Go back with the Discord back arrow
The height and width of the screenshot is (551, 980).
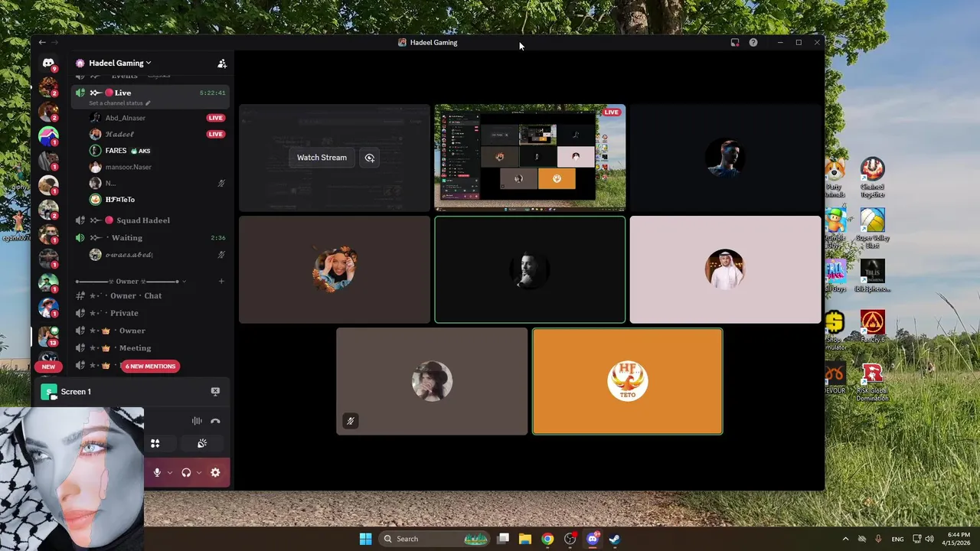(42, 42)
